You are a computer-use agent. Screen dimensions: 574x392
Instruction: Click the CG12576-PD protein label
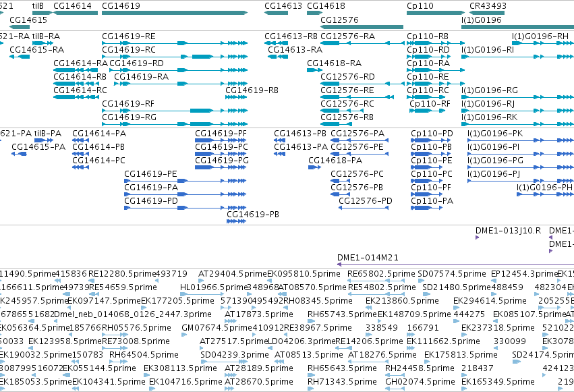point(366,201)
